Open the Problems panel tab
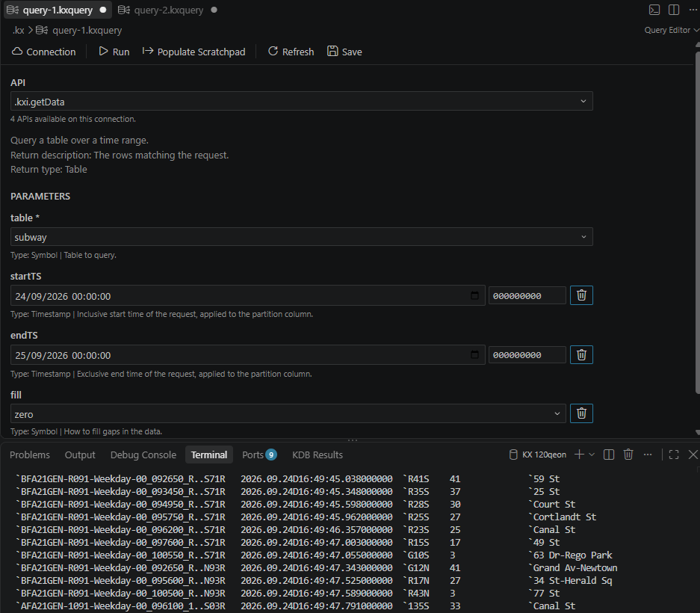The height and width of the screenshot is (613, 700). point(30,455)
